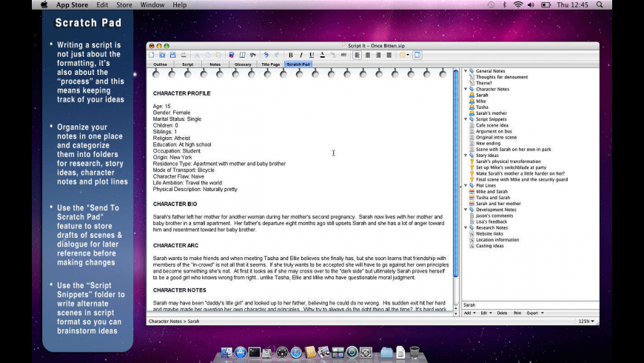Click the scratch pad vertical scrollbar thumb

[x=455, y=173]
